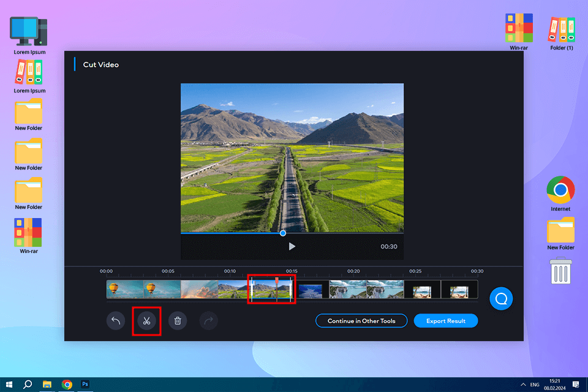
Task: Select the orange clouds timeline thumbnail
Action: pyautogui.click(x=200, y=289)
